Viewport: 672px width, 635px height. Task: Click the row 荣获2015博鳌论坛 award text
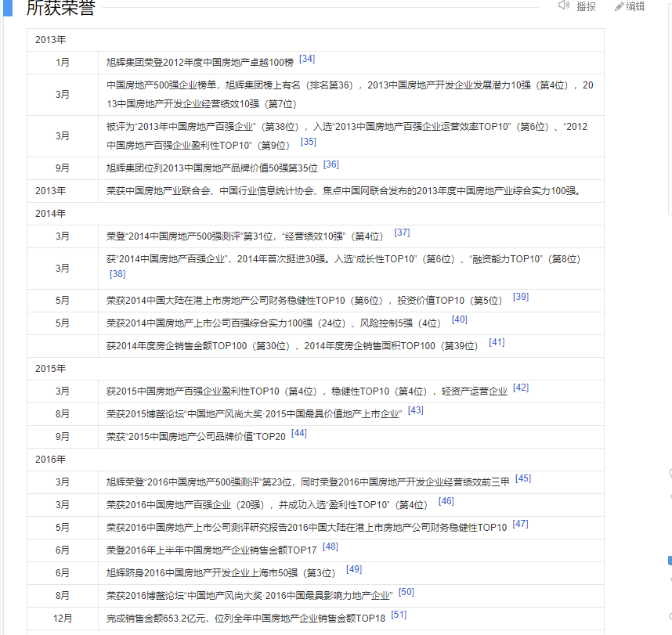point(316,414)
